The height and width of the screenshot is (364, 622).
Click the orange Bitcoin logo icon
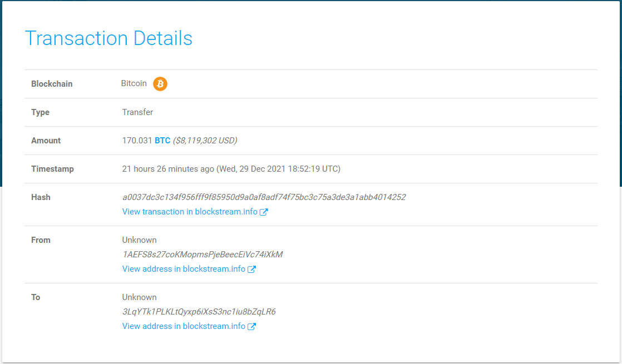pos(160,84)
